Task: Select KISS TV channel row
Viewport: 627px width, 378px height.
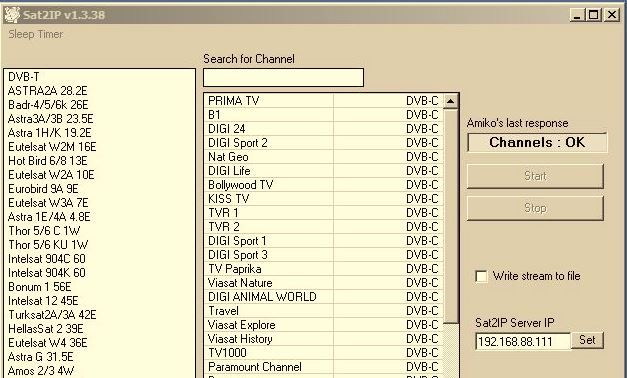Action: 324,198
